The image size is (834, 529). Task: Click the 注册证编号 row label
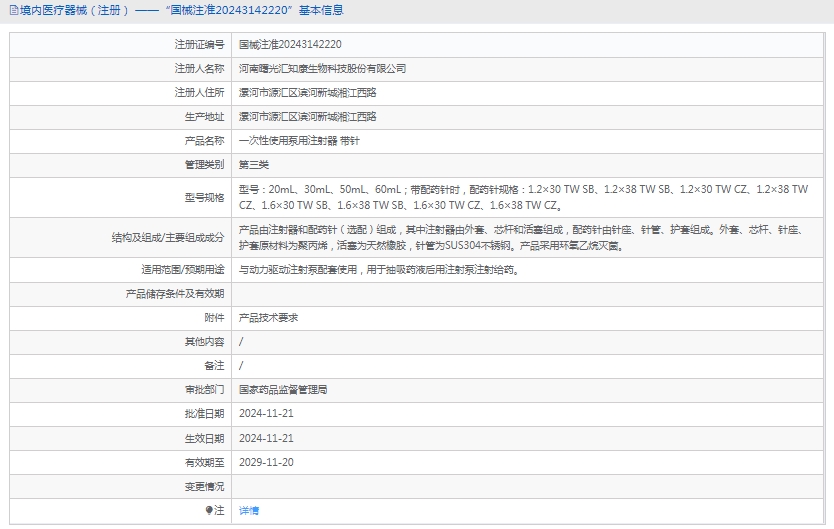pos(199,45)
